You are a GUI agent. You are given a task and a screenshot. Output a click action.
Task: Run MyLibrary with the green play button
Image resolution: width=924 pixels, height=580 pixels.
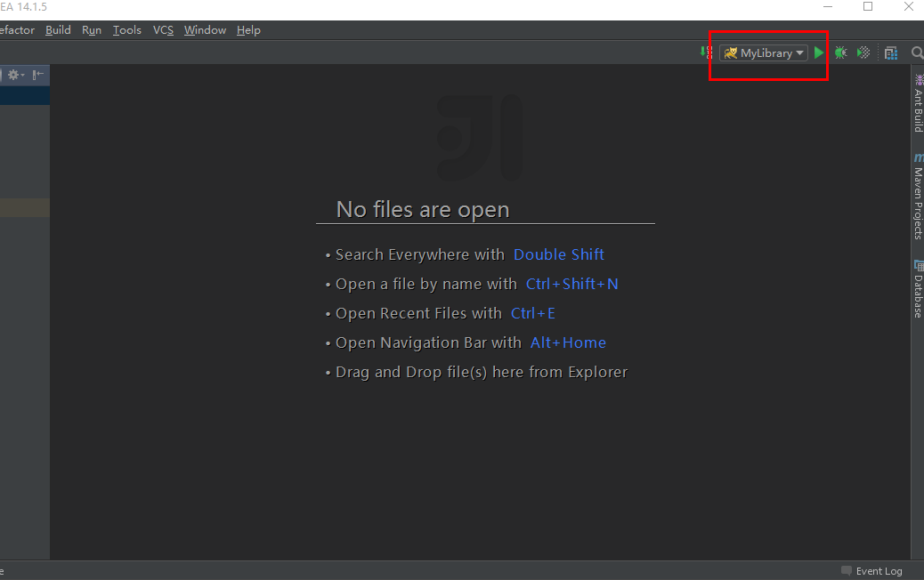pyautogui.click(x=819, y=53)
